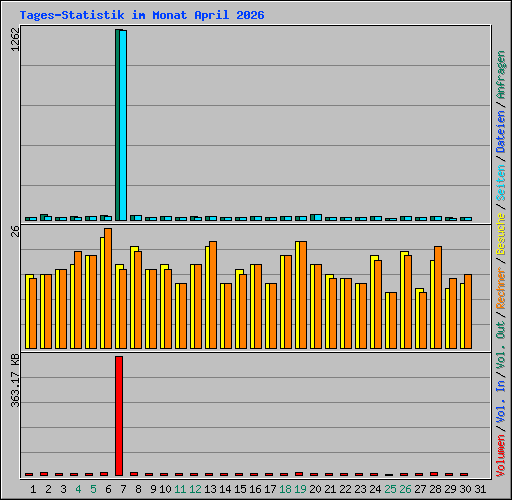Click the green day 25 label on the x-axis
Viewport: 512px width, 500px height.
pos(390,489)
